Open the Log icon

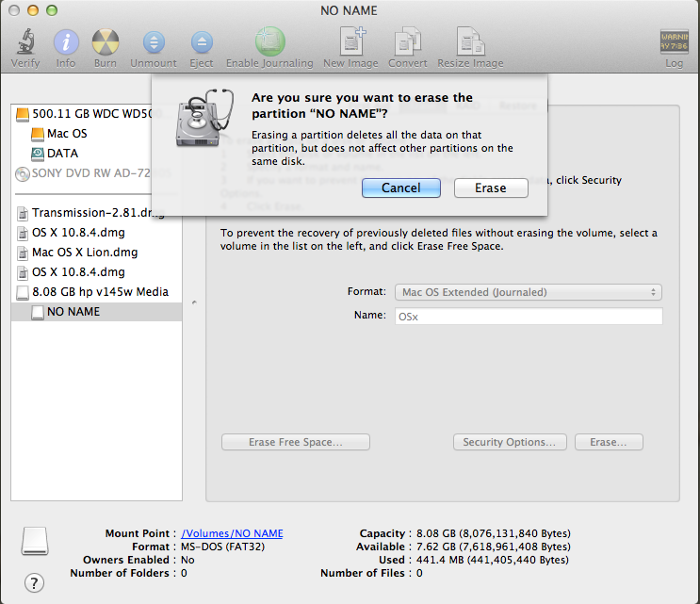pyautogui.click(x=675, y=41)
